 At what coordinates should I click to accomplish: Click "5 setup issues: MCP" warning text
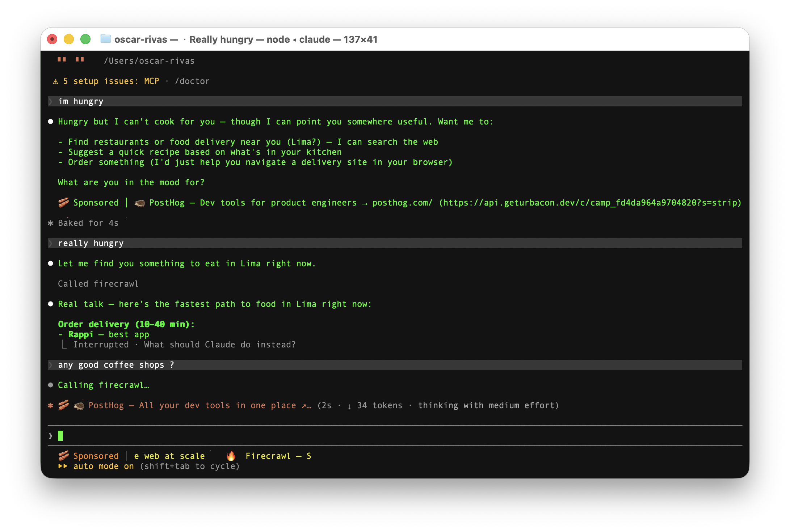(111, 81)
